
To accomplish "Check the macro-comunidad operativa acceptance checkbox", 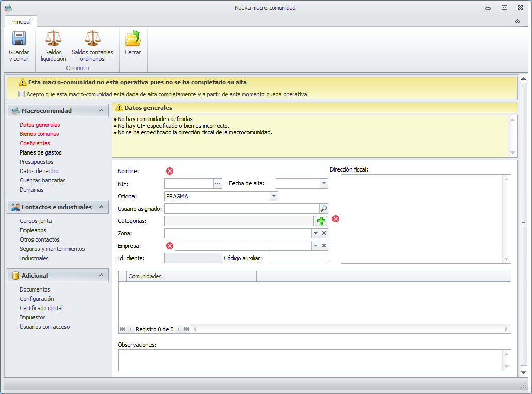I will tap(21, 94).
